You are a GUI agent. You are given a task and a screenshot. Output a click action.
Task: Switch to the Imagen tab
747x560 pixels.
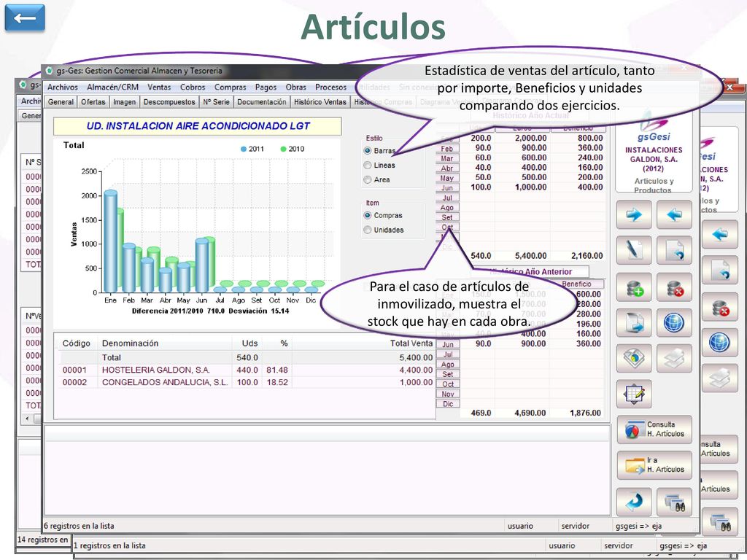tap(124, 102)
